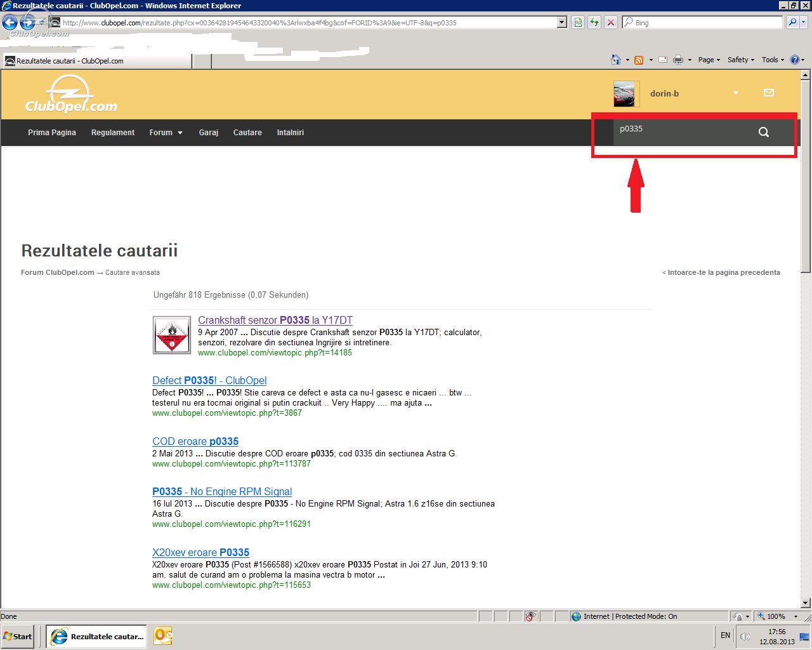Open the result 'COD eroare p0335'

pos(195,442)
